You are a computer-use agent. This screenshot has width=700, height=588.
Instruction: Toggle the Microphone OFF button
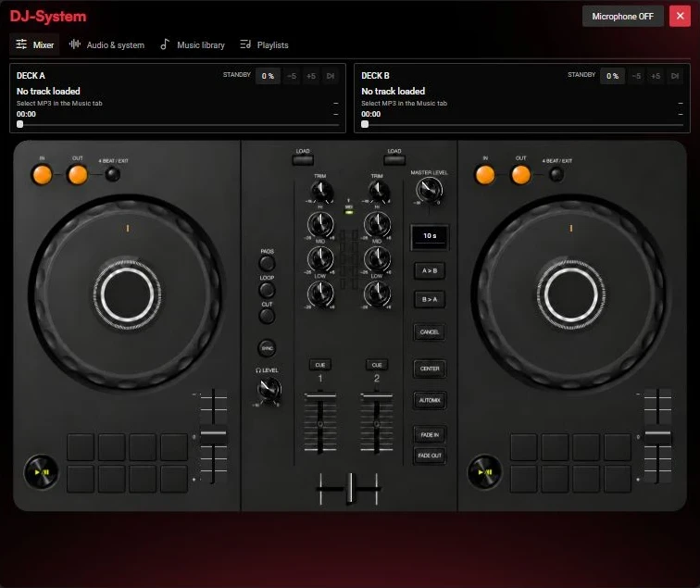(x=622, y=17)
